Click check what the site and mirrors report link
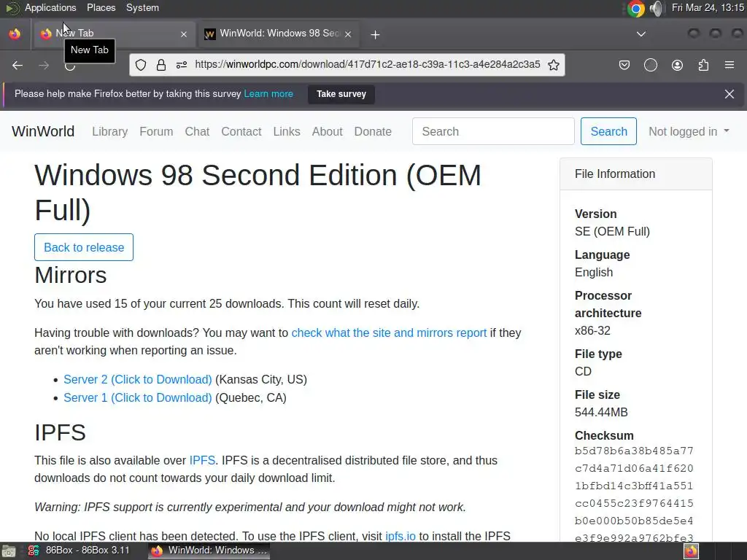The image size is (747, 560). click(x=389, y=332)
